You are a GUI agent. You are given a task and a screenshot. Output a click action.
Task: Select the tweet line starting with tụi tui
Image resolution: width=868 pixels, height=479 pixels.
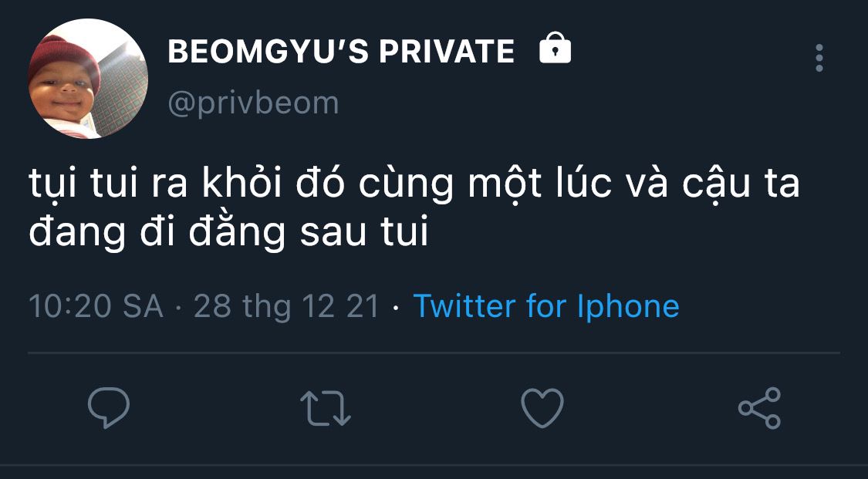[414, 184]
